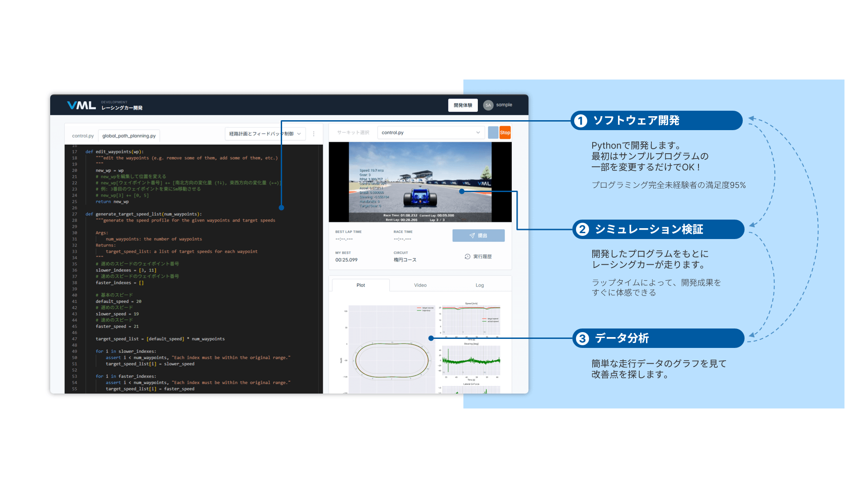Click the paper-plane icon on the 提出 button
Viewport: 868px width, 488px height.
[x=471, y=235]
